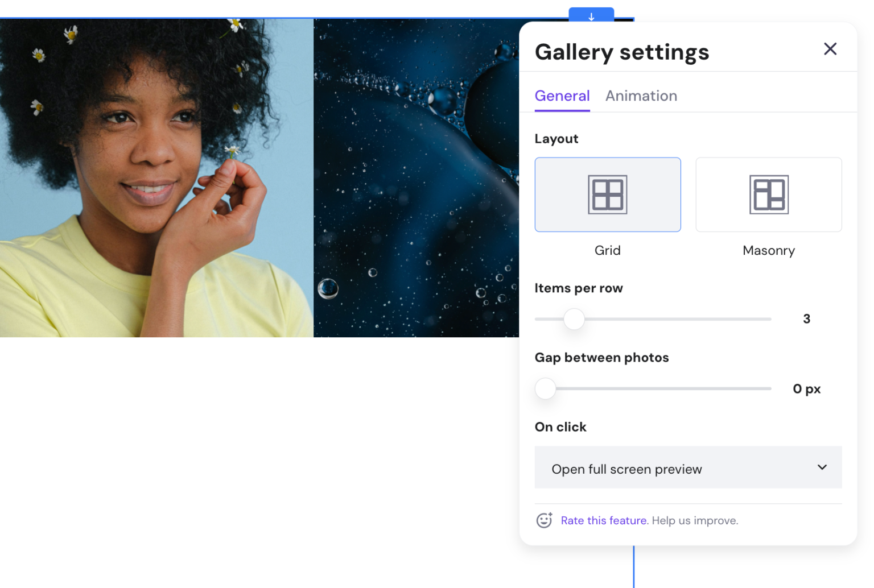Viewport: 874px width, 588px height.
Task: Switch to the Animation tab
Action: (641, 96)
